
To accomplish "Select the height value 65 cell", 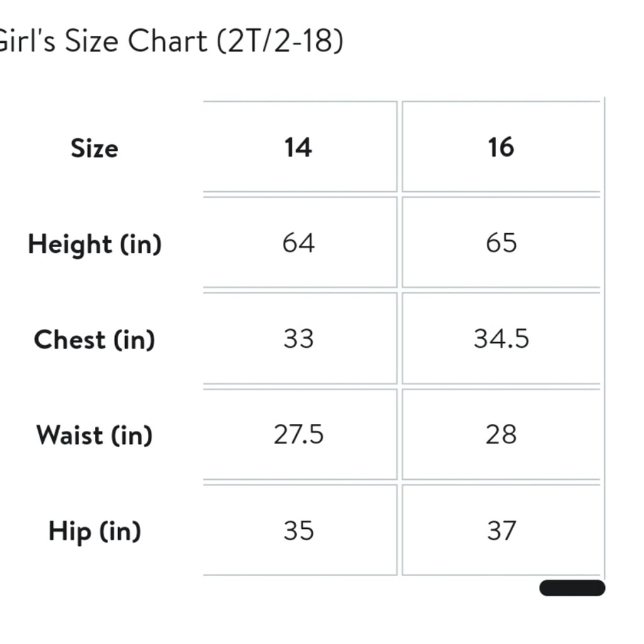I will pyautogui.click(x=501, y=243).
